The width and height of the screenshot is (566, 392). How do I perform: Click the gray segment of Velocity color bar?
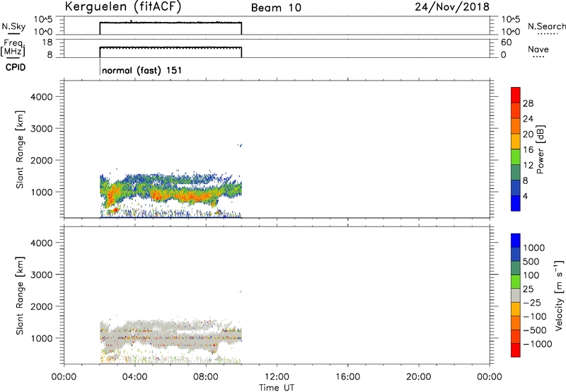[516, 295]
